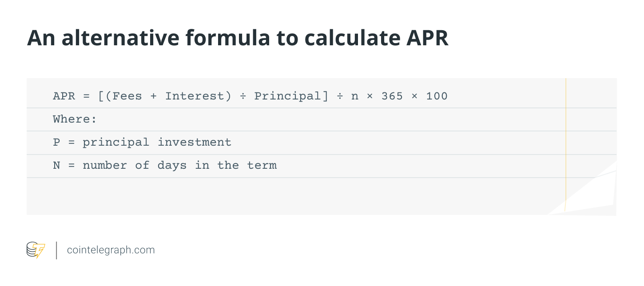Click the vertical divider beside the logo

pos(57,250)
